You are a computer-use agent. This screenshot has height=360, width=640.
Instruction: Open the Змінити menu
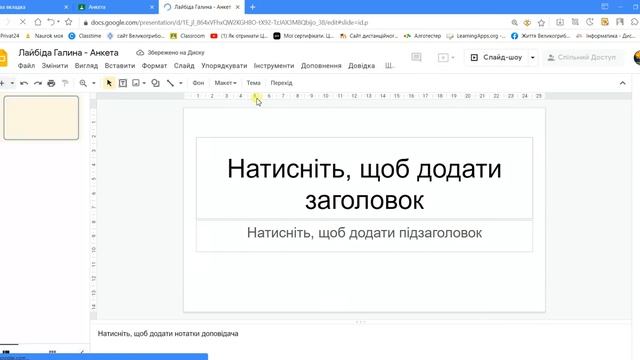(55, 66)
